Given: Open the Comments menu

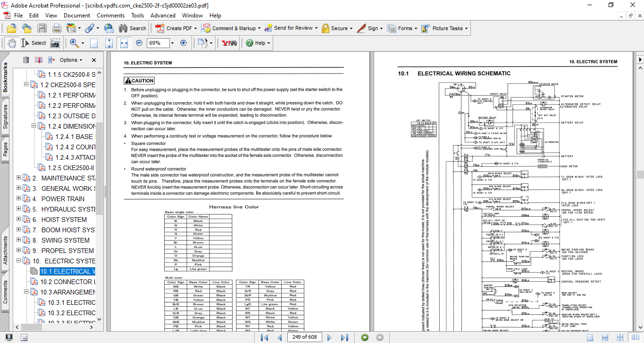Looking at the screenshot, I should [x=110, y=16].
